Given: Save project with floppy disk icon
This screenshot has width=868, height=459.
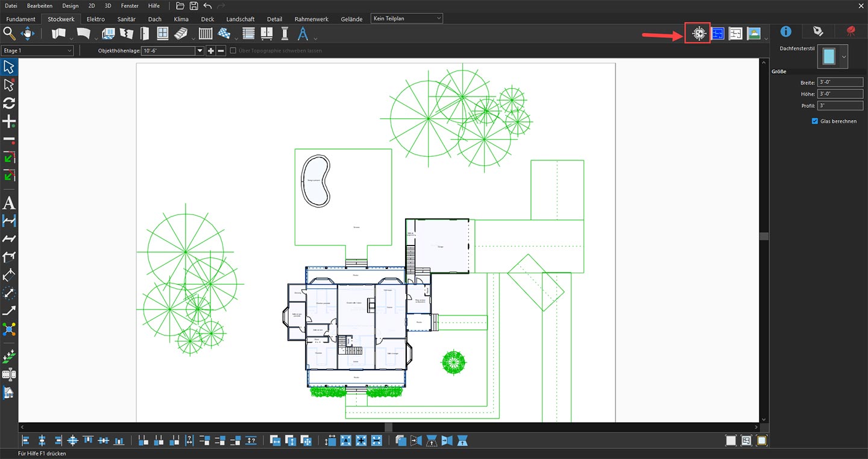Looking at the screenshot, I should (x=193, y=5).
